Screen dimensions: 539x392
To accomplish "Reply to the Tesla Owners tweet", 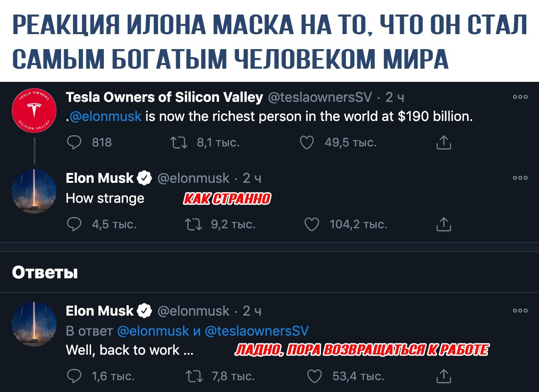I will click(73, 143).
